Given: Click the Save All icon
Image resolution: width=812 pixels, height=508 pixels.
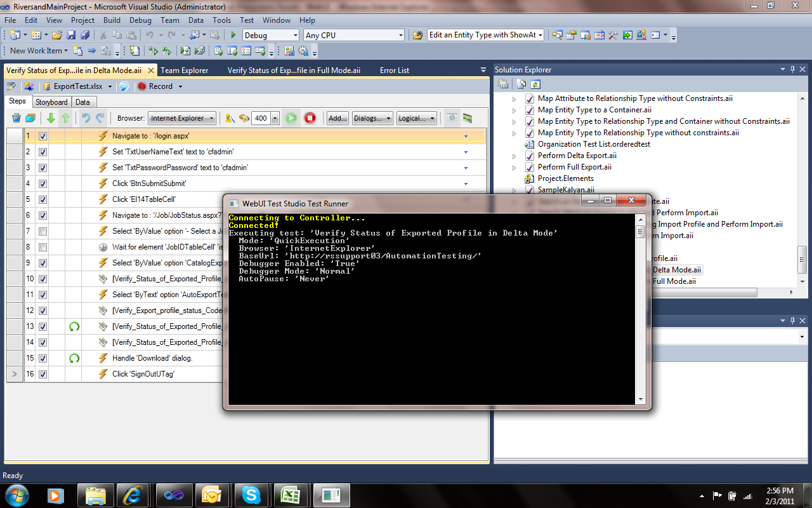Looking at the screenshot, I should (84, 36).
